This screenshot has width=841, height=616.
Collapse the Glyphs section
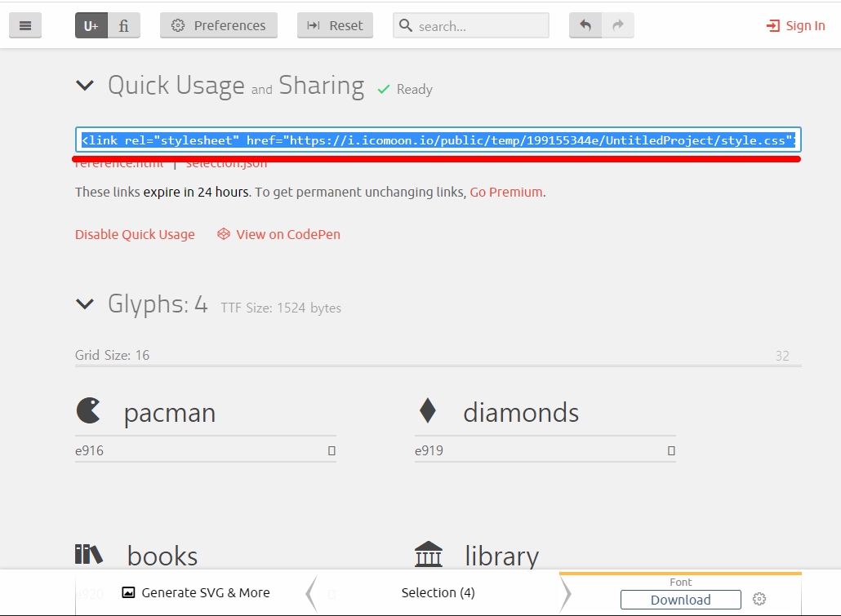coord(85,304)
